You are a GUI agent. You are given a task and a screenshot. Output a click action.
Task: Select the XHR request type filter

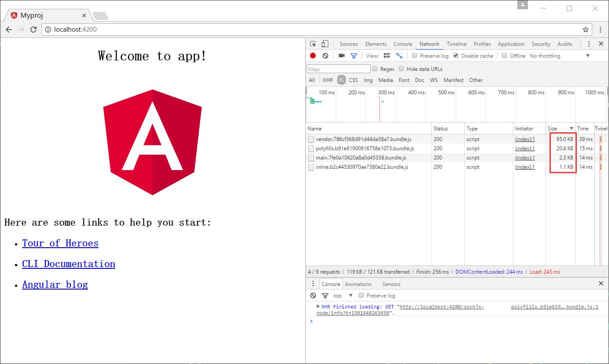point(328,80)
